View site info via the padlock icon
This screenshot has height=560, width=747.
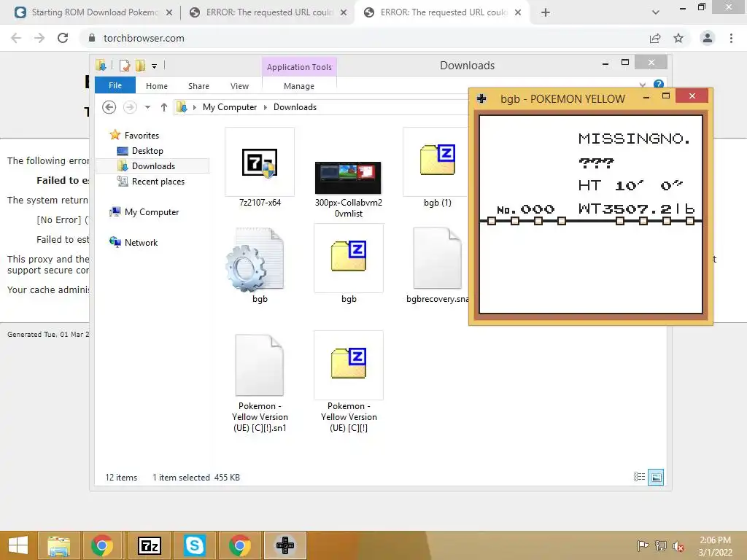(92, 38)
